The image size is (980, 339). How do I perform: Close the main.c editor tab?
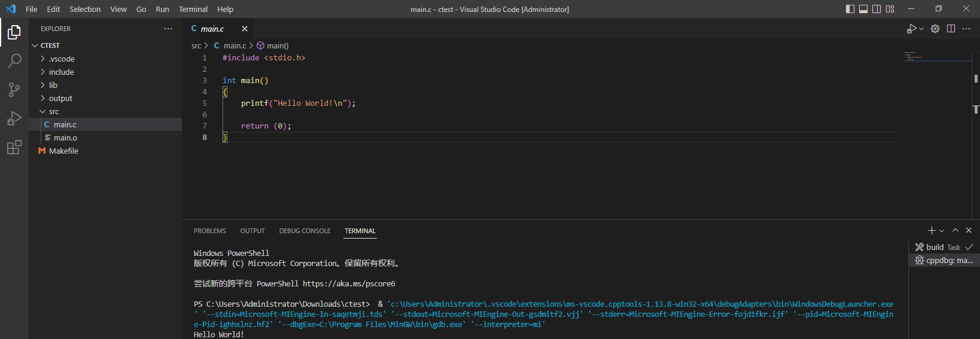[245, 29]
